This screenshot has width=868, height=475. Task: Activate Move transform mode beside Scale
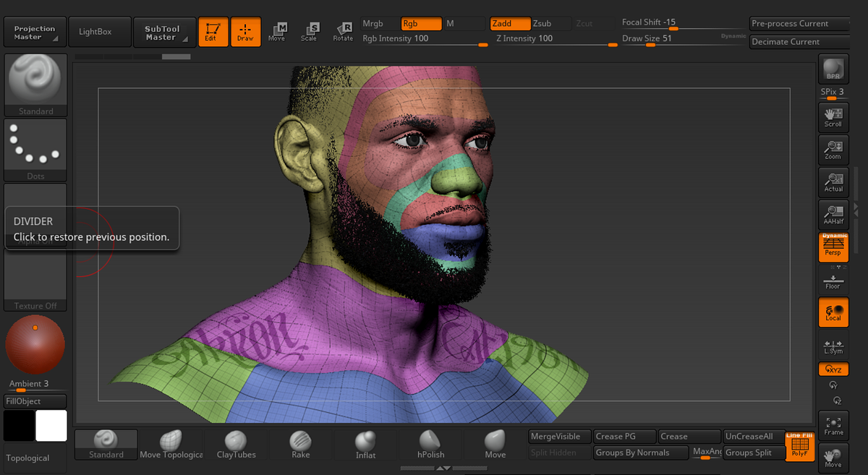pos(277,32)
